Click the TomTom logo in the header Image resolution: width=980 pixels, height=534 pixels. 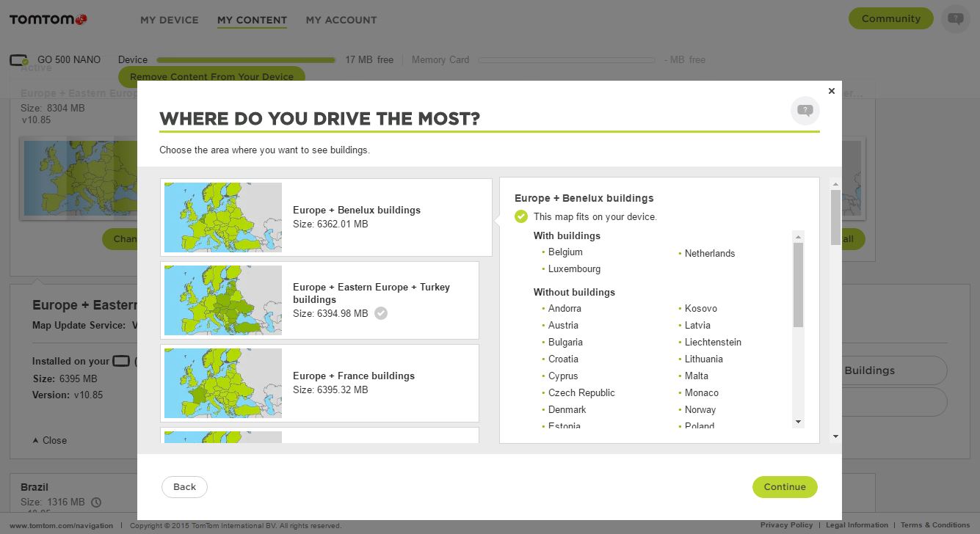[48, 19]
